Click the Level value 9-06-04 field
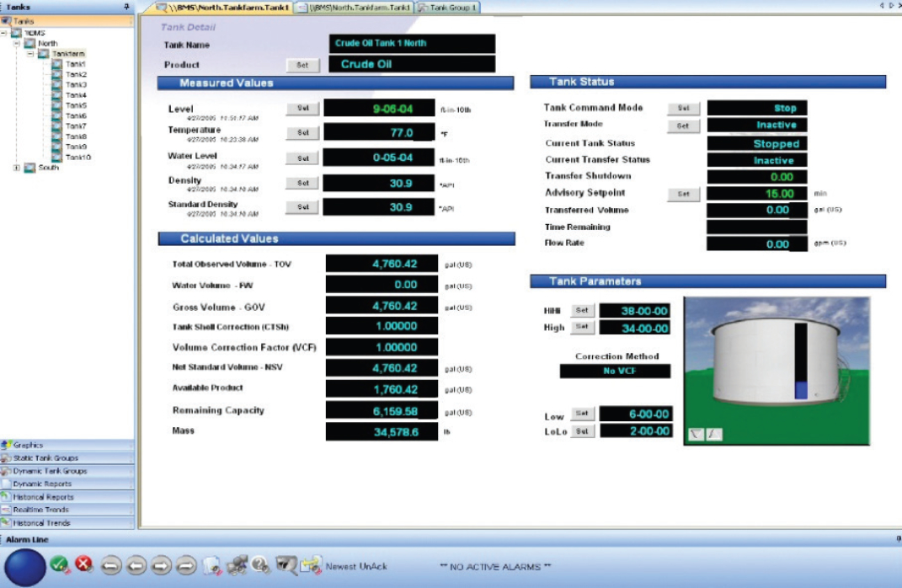The height and width of the screenshot is (588, 902). [x=378, y=108]
